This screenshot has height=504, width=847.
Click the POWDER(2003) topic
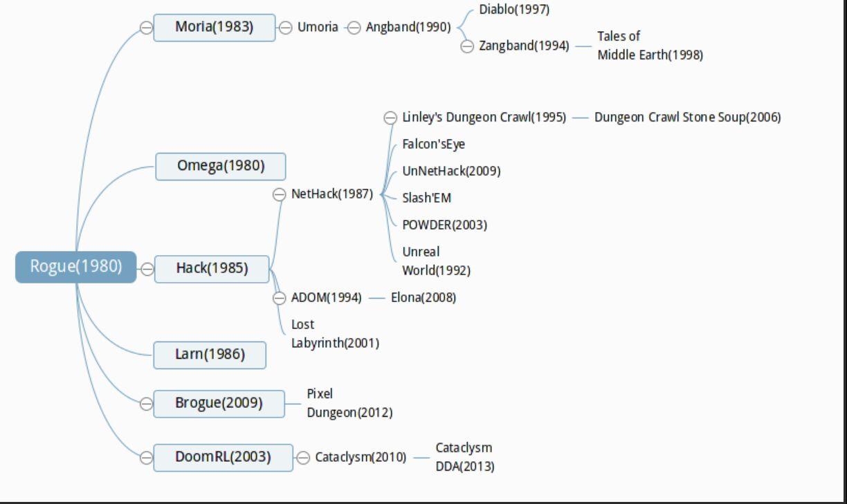pos(444,225)
